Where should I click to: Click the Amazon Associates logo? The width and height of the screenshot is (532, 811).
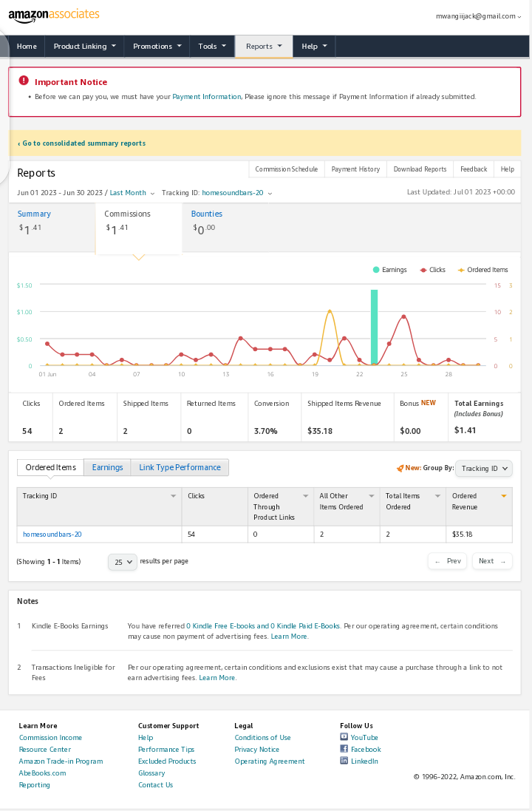coord(54,16)
